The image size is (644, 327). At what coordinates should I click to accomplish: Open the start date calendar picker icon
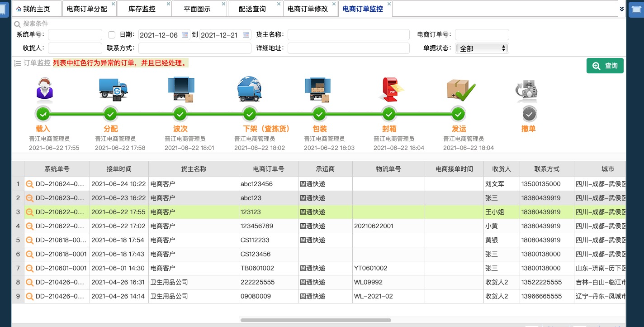185,35
